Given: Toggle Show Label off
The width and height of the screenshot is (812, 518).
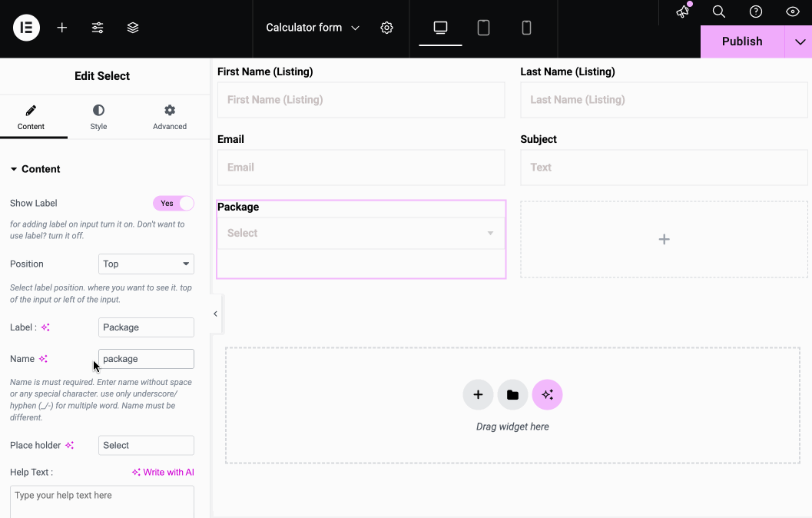Looking at the screenshot, I should click(x=174, y=203).
